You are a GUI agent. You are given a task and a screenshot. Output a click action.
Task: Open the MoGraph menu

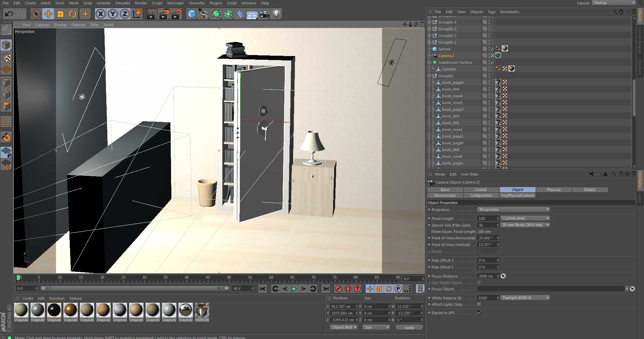click(175, 3)
